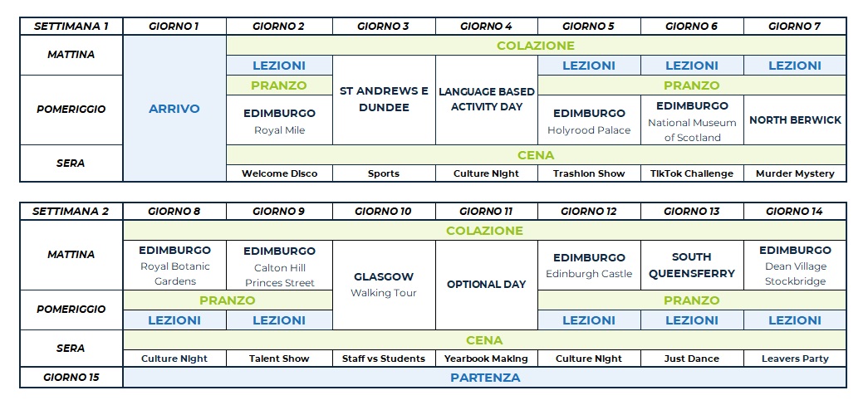The height and width of the screenshot is (405, 868).
Task: Click LANGUAGE BASED ACTIVITY DAY cell
Action: [487, 99]
